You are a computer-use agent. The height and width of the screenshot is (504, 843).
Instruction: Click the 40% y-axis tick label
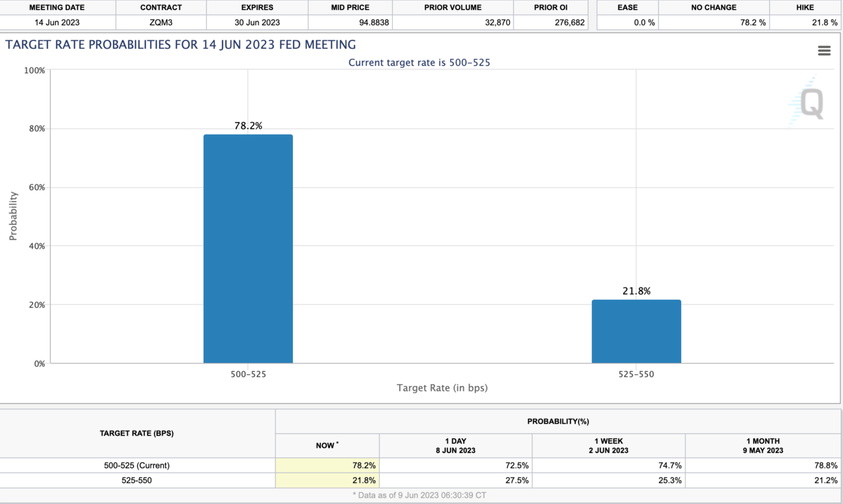(x=37, y=246)
